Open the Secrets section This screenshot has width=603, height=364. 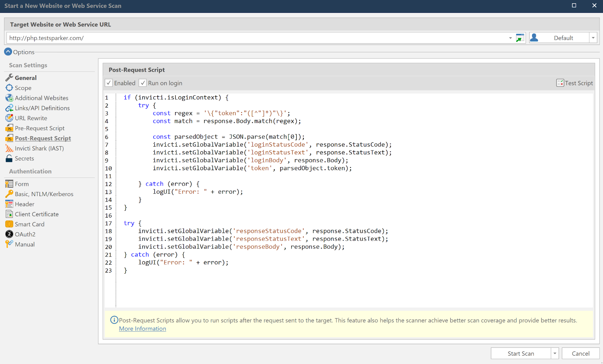point(24,158)
